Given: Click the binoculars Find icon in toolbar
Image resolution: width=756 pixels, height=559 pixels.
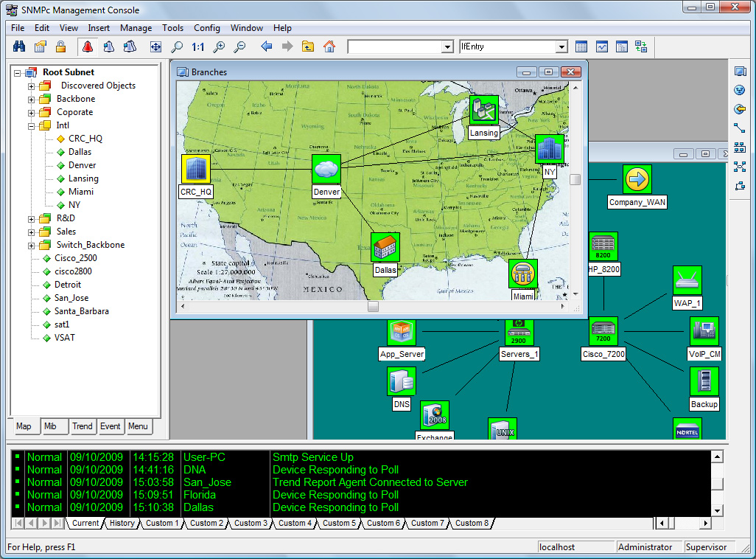Looking at the screenshot, I should [19, 46].
